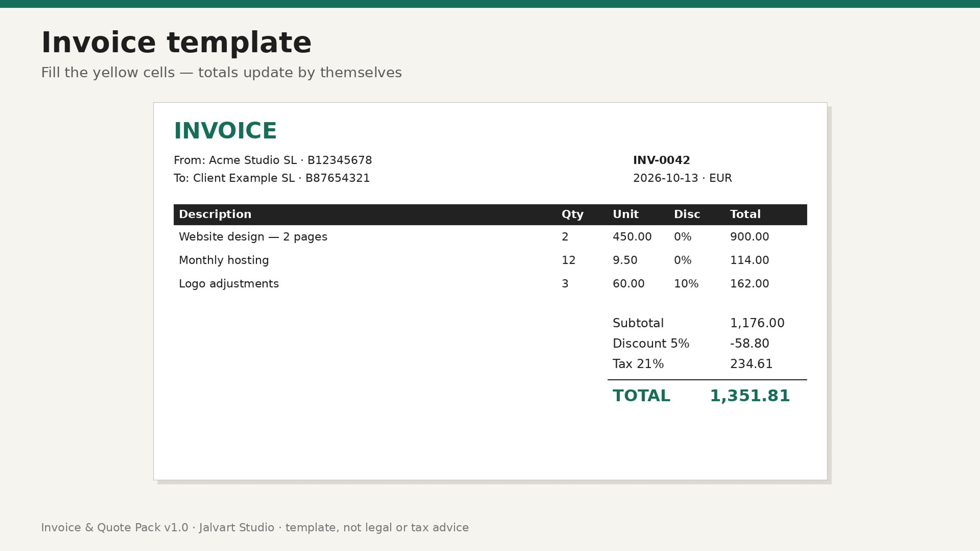Image resolution: width=980 pixels, height=551 pixels.
Task: Click grand total 1,351.81
Action: click(x=750, y=396)
